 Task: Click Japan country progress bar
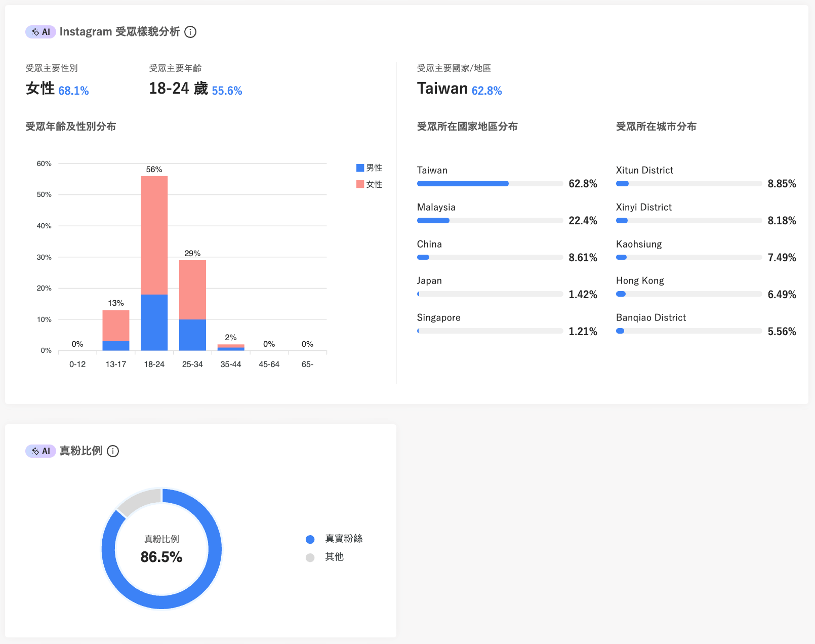point(490,294)
